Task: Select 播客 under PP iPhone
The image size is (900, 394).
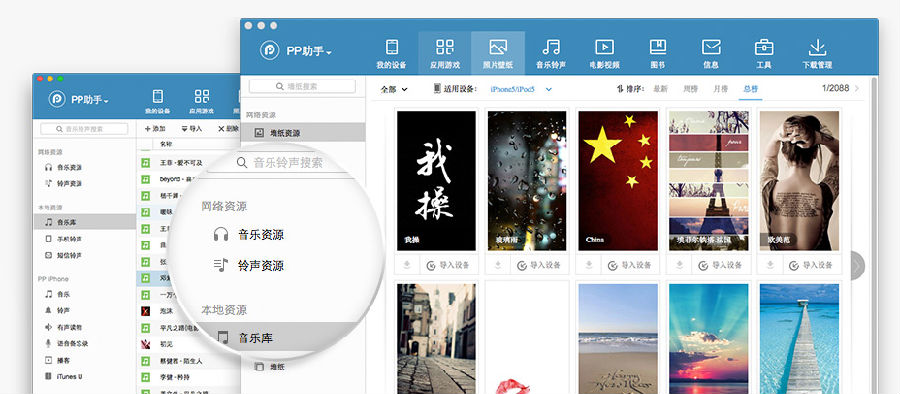Action: (57, 360)
